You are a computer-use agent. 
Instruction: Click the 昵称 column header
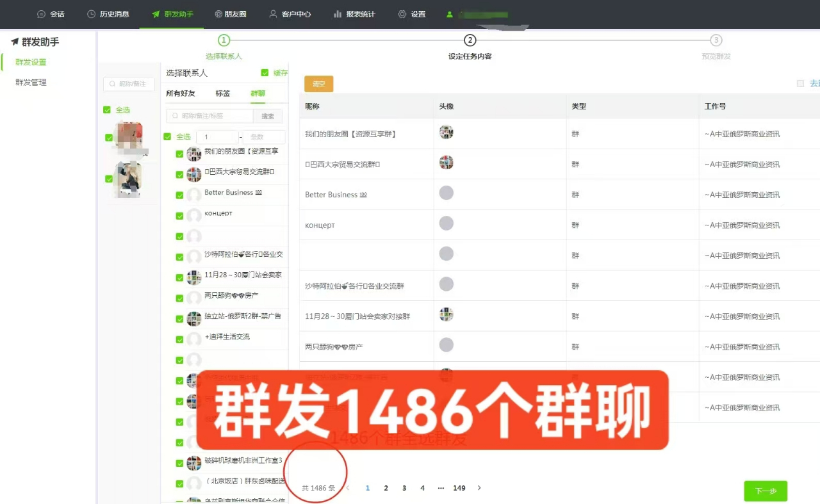(x=312, y=106)
